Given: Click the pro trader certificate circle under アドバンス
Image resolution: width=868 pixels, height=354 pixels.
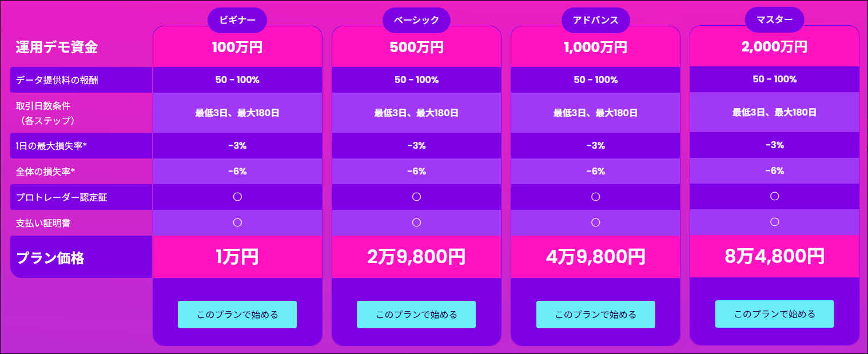Looking at the screenshot, I should coord(595,197).
